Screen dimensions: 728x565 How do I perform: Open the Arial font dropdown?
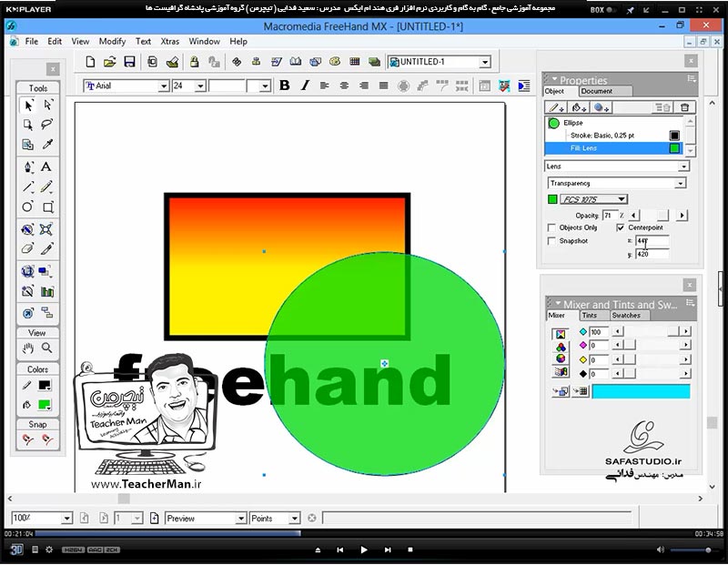164,86
